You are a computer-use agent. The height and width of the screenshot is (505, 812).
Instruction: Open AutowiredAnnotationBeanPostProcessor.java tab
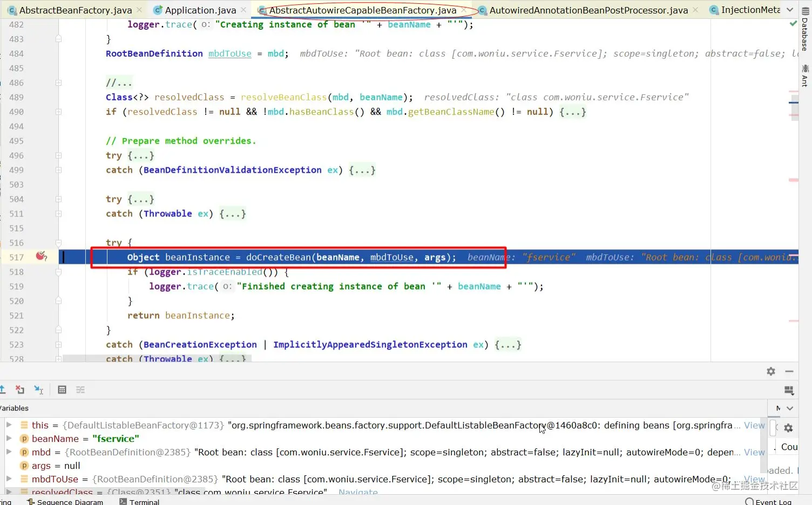tap(588, 10)
